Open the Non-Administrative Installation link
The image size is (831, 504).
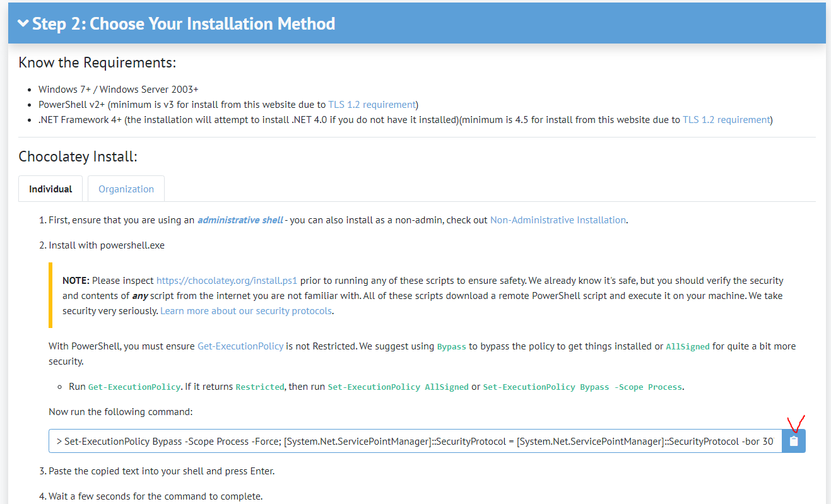point(558,220)
